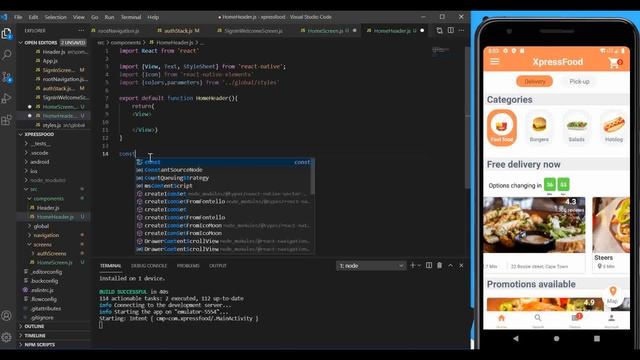
Task: Add a new terminal with plus icon
Action: click(413, 265)
